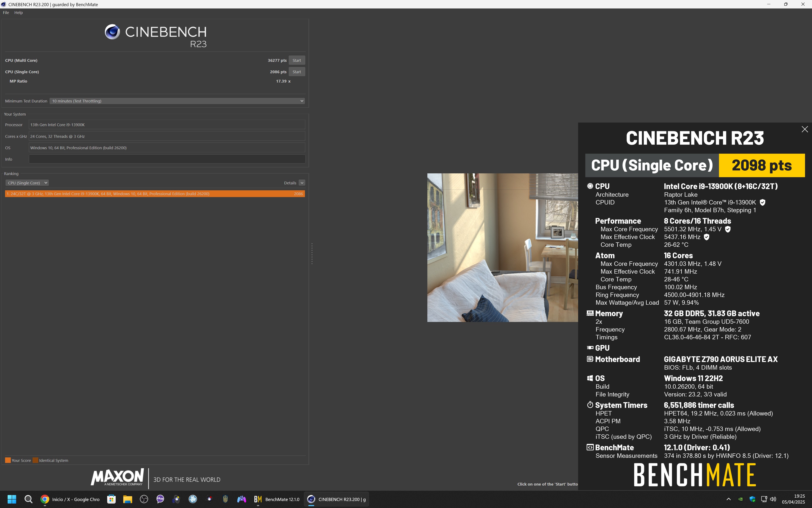The height and width of the screenshot is (508, 812).
Task: Click the Processor field showing i9-13900K
Action: [x=167, y=125]
